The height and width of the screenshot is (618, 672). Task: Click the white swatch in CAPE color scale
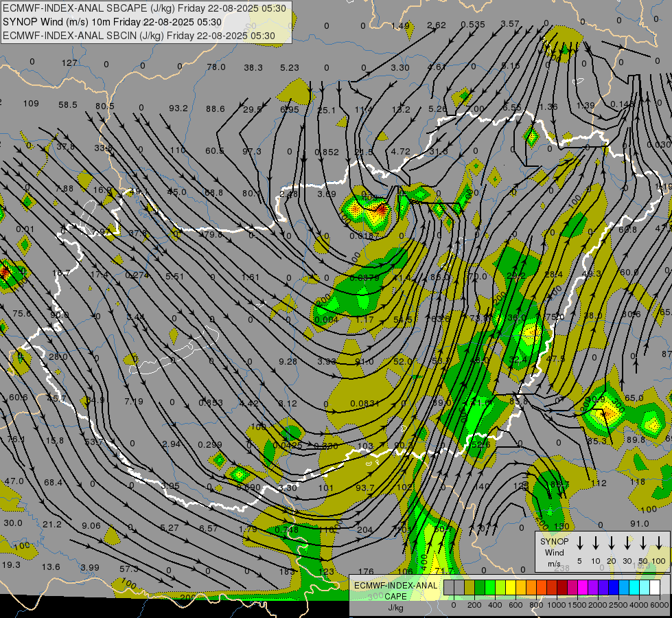[654, 587]
